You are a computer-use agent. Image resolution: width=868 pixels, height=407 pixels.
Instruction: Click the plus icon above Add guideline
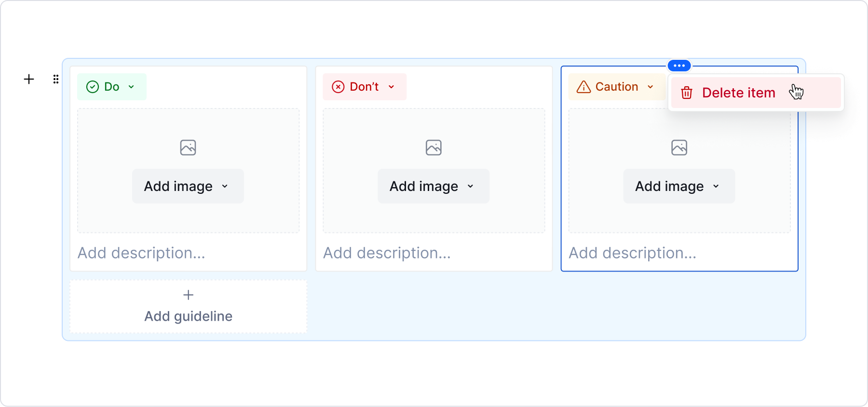point(189,295)
